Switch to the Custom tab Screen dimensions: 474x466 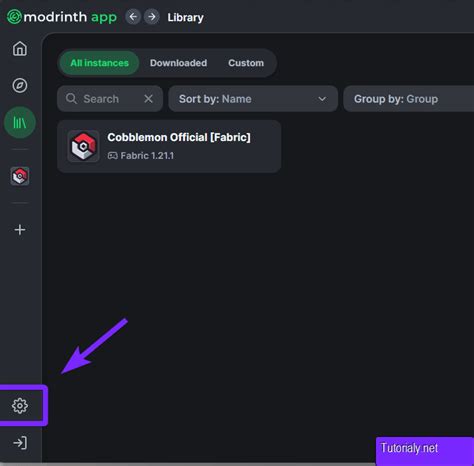point(246,63)
